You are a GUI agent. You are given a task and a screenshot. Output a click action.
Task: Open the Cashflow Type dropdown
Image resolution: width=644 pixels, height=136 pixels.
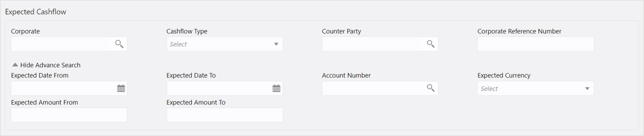point(225,44)
